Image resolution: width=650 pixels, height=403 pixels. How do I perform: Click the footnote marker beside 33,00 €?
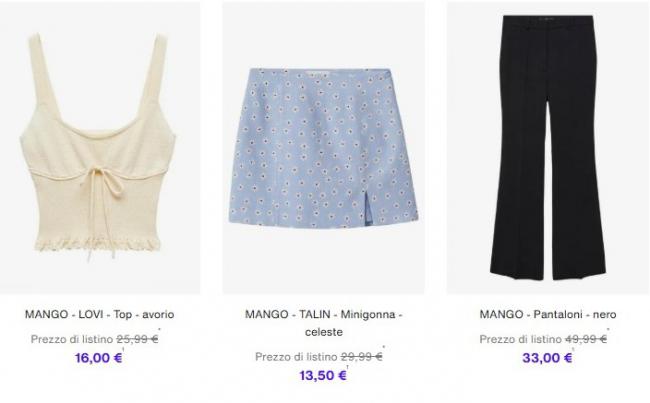(573, 350)
